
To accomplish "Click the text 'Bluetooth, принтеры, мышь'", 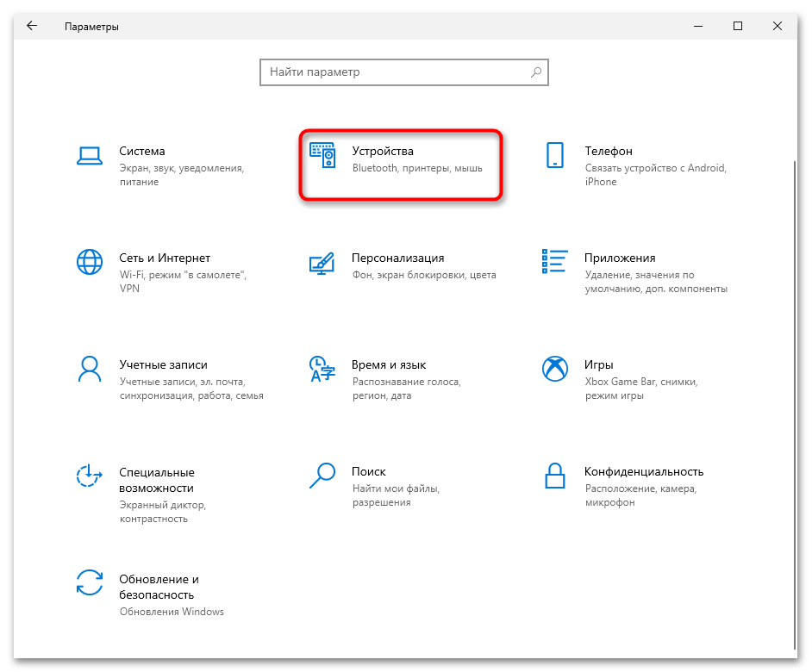I will pyautogui.click(x=417, y=168).
